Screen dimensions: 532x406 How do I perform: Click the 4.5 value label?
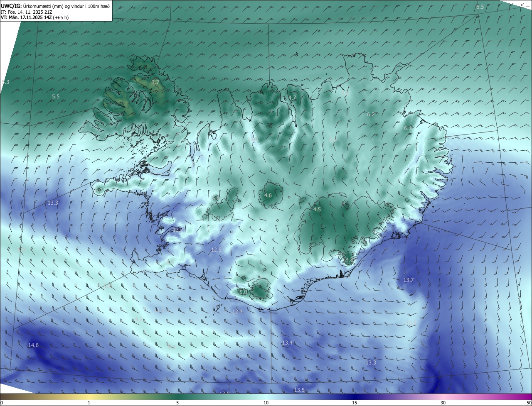tap(317, 210)
